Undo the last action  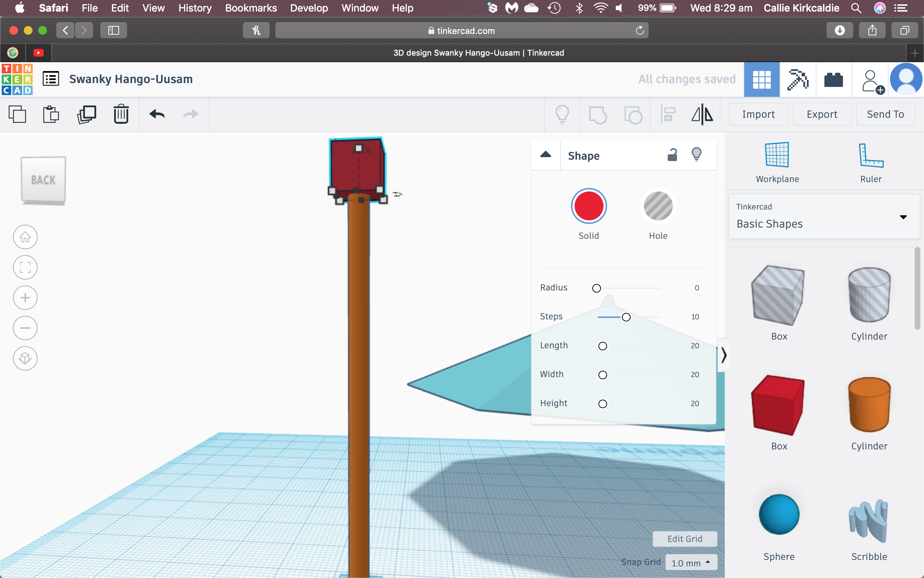157,114
